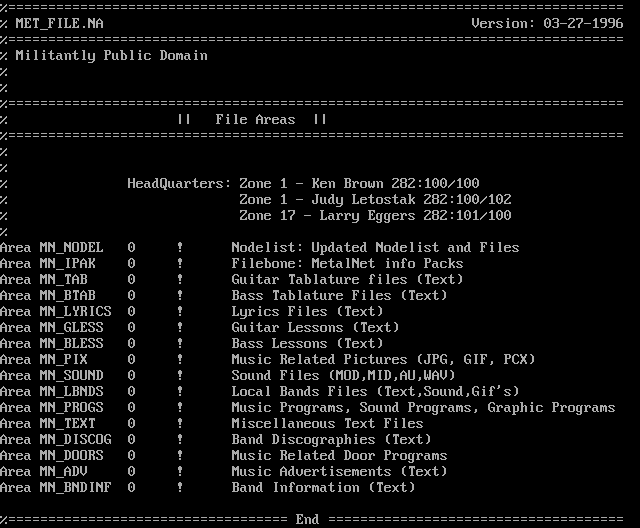The width and height of the screenshot is (640, 528).
Task: Click the MET_FILE.NA filename in the header
Action: pos(59,23)
